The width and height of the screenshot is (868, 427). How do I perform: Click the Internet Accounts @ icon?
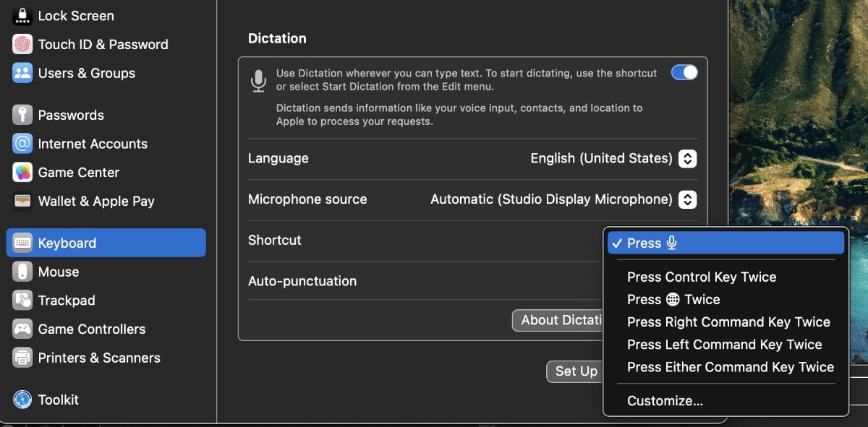click(22, 144)
